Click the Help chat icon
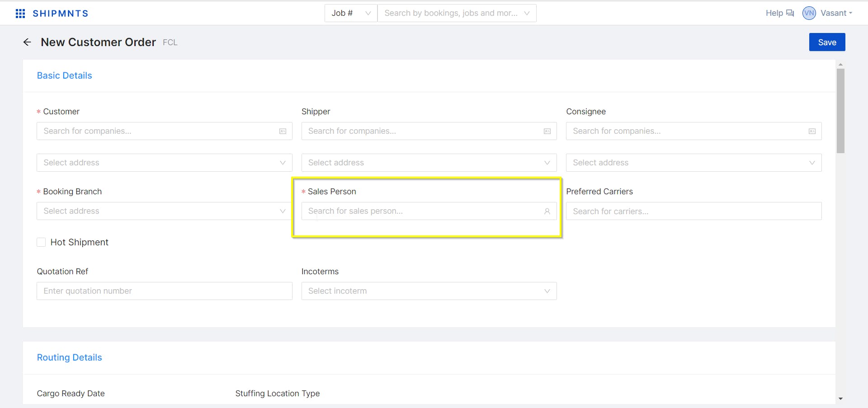The image size is (868, 408). tap(790, 13)
